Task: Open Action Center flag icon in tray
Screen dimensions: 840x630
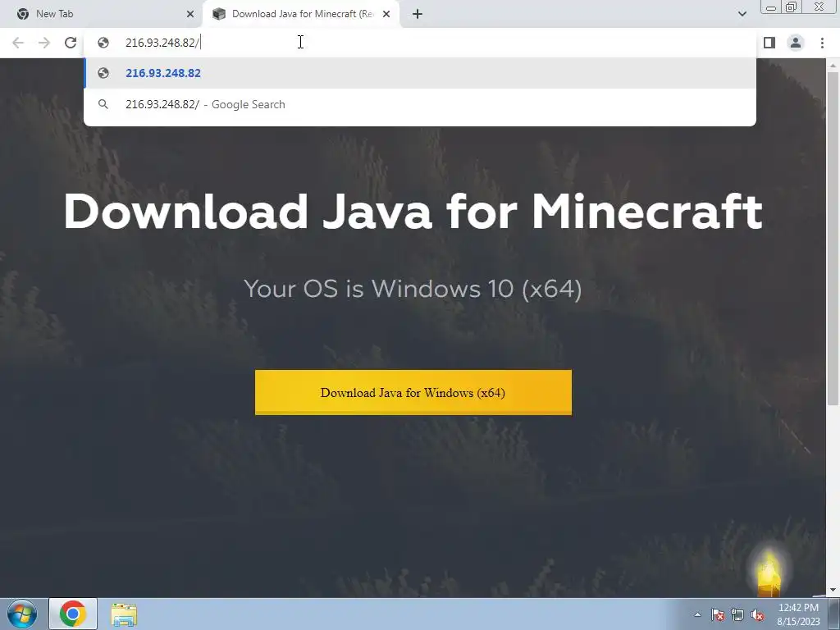Action: (x=718, y=614)
